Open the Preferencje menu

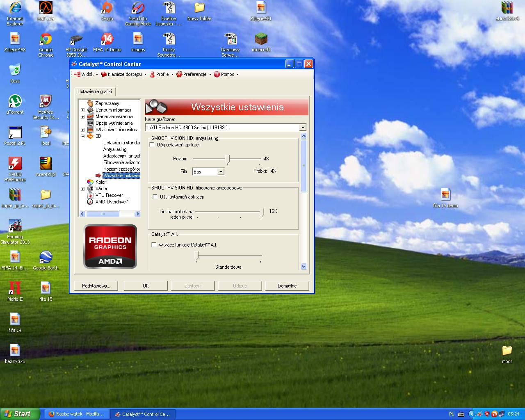(194, 74)
